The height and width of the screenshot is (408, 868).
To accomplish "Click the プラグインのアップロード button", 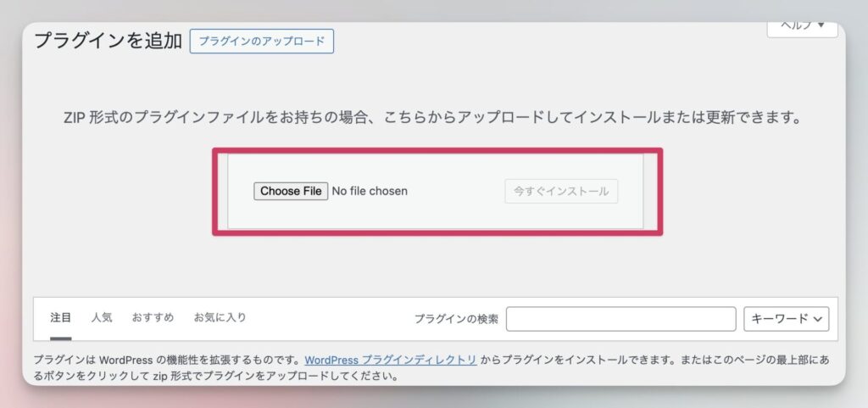I will (x=261, y=42).
